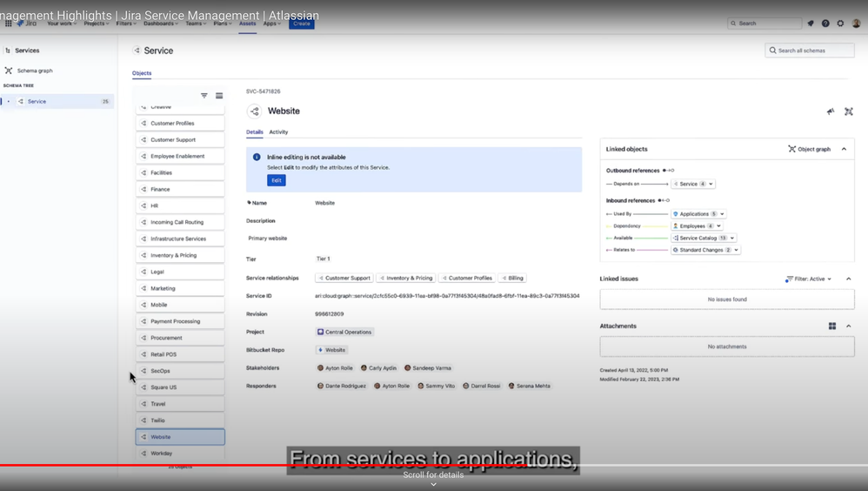Click the Schema graph icon in sidebar
Image resolution: width=868 pixels, height=491 pixels.
pyautogui.click(x=9, y=71)
